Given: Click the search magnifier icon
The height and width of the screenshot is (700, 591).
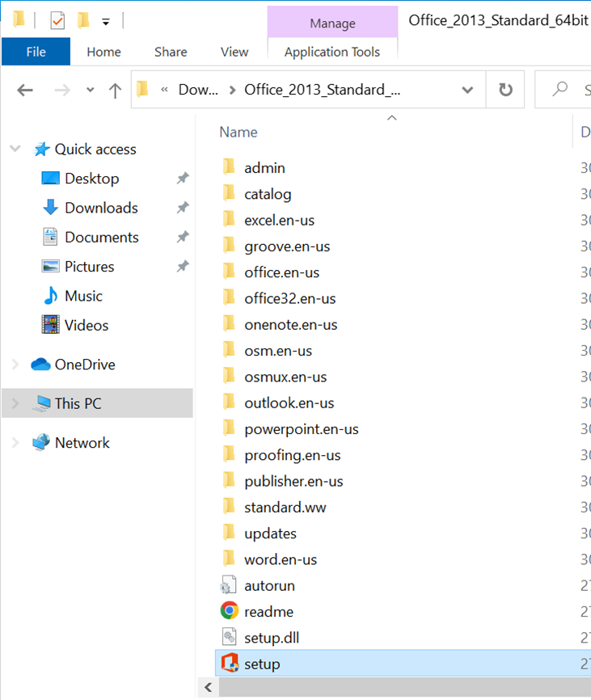Looking at the screenshot, I should [x=559, y=89].
